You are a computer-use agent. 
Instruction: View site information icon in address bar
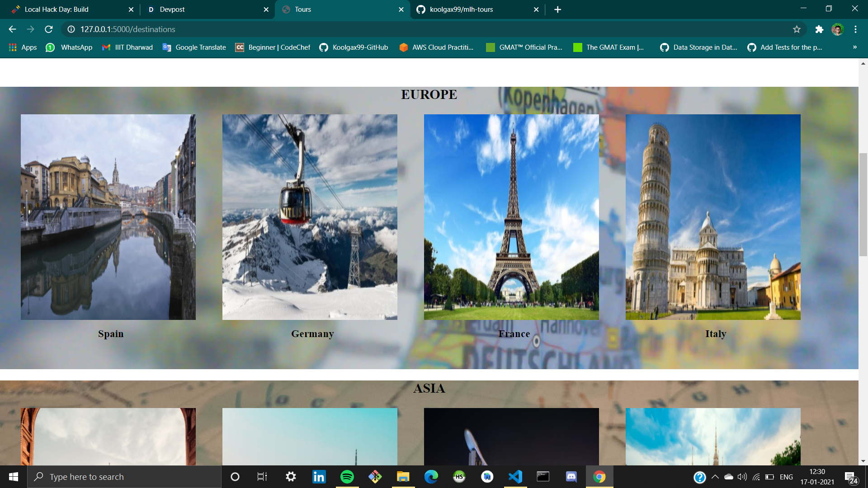[x=71, y=29]
